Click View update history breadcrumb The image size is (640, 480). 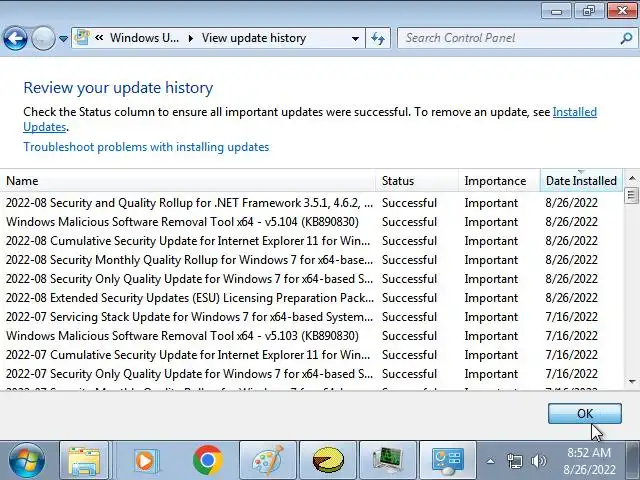coord(253,38)
